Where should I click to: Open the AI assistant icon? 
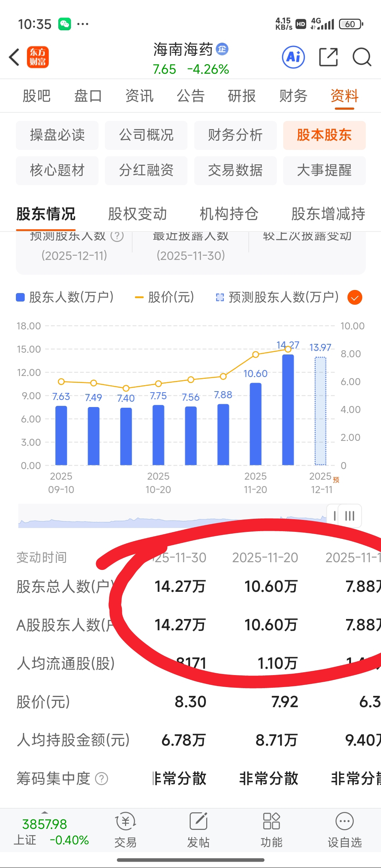[x=293, y=57]
